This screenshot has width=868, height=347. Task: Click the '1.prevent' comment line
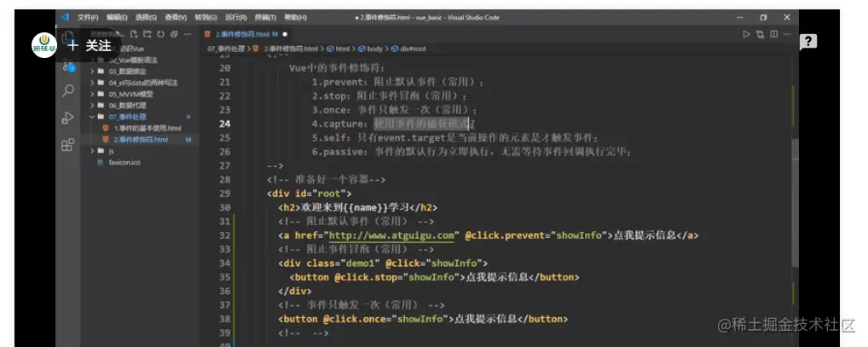coord(397,82)
